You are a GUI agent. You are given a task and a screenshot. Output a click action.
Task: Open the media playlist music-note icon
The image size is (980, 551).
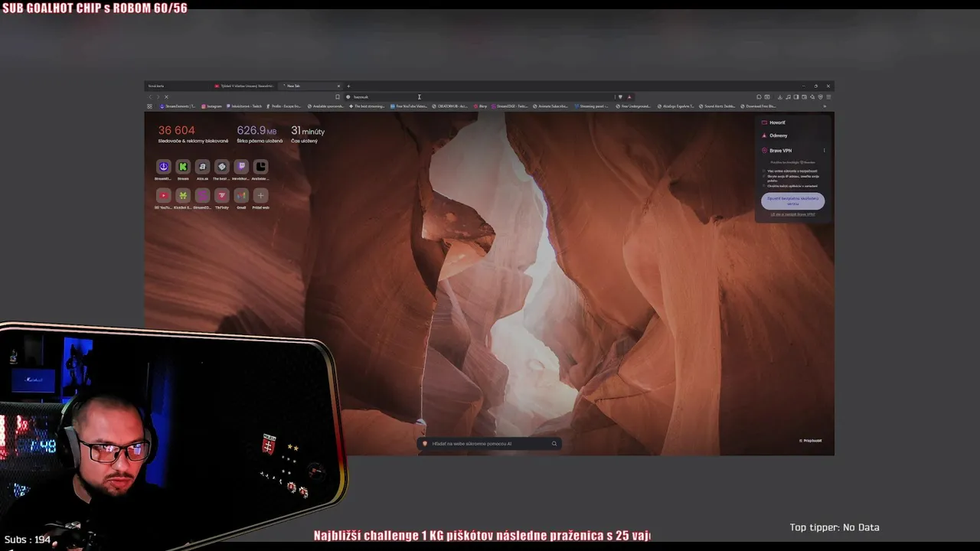788,97
